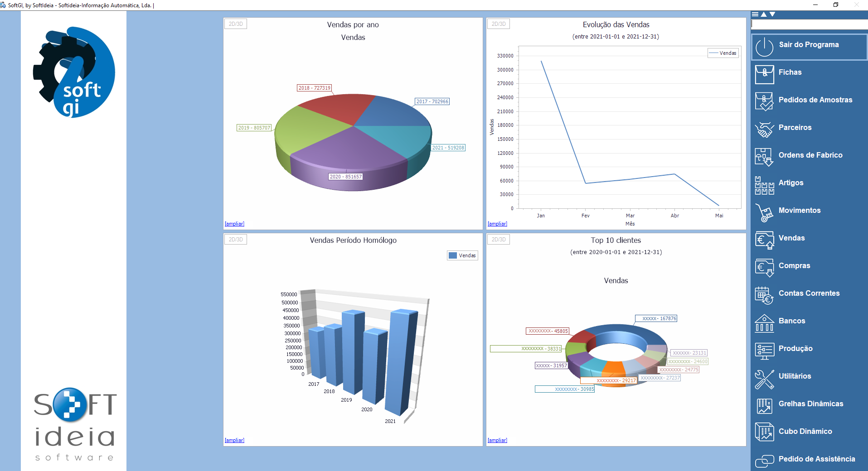This screenshot has width=868, height=471.
Task: Click the down triangle arrow above sidebar
Action: point(772,14)
